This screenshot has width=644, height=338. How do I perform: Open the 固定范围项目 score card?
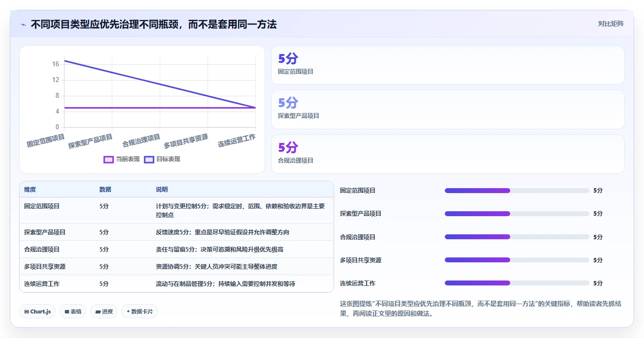(448, 65)
